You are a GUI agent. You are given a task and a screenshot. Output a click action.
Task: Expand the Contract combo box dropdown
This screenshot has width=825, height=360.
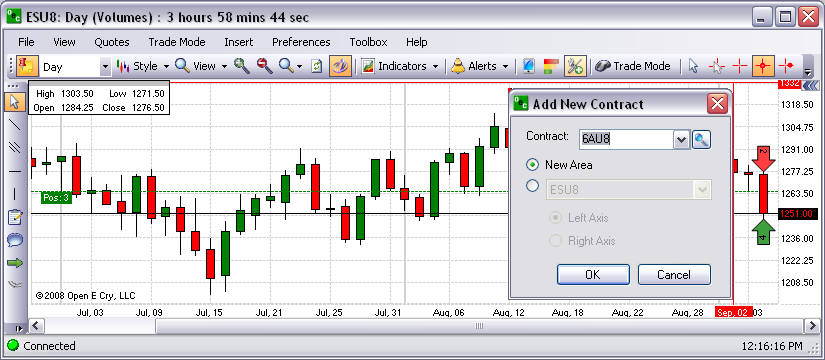pyautogui.click(x=681, y=139)
